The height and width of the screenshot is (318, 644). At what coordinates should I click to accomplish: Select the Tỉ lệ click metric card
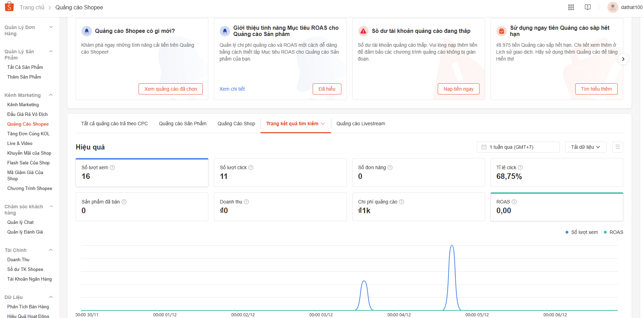pyautogui.click(x=557, y=172)
